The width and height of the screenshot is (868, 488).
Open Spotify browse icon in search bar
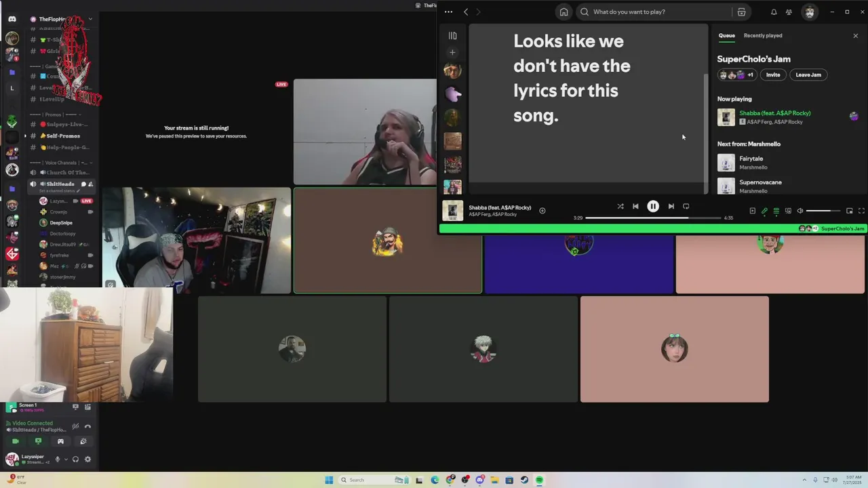tap(741, 12)
